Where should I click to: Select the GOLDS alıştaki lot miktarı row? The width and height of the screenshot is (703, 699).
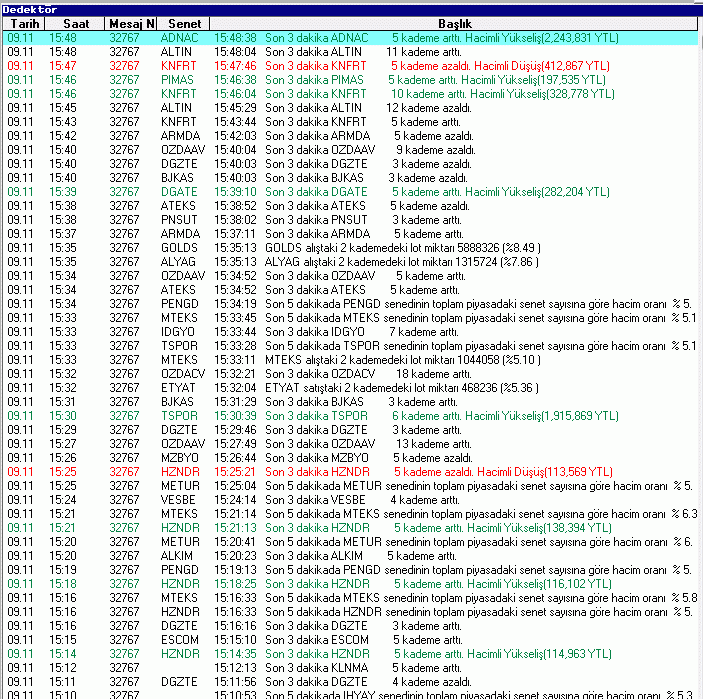coord(350,247)
